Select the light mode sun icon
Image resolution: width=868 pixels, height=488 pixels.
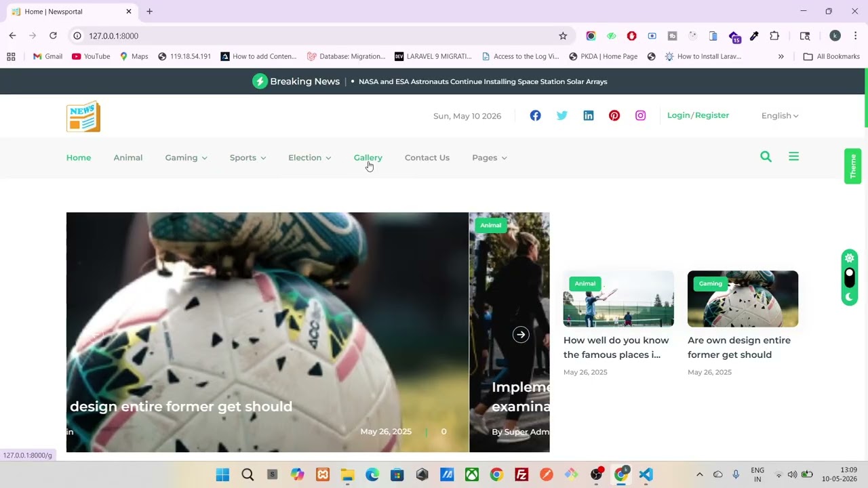(849, 258)
